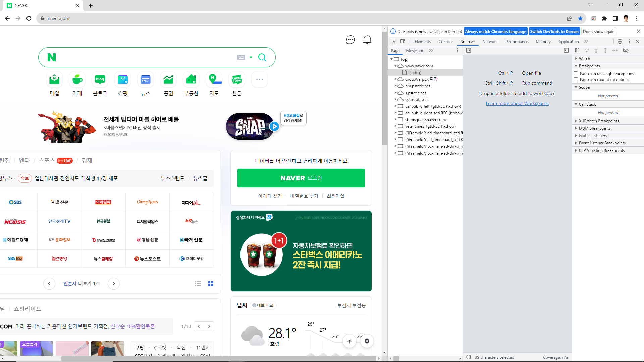
Task: Enable Pause on uncaught exceptions
Action: click(576, 73)
